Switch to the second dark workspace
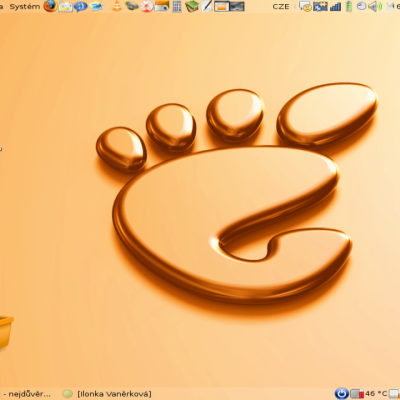This screenshot has height=400, width=400. 237,6
